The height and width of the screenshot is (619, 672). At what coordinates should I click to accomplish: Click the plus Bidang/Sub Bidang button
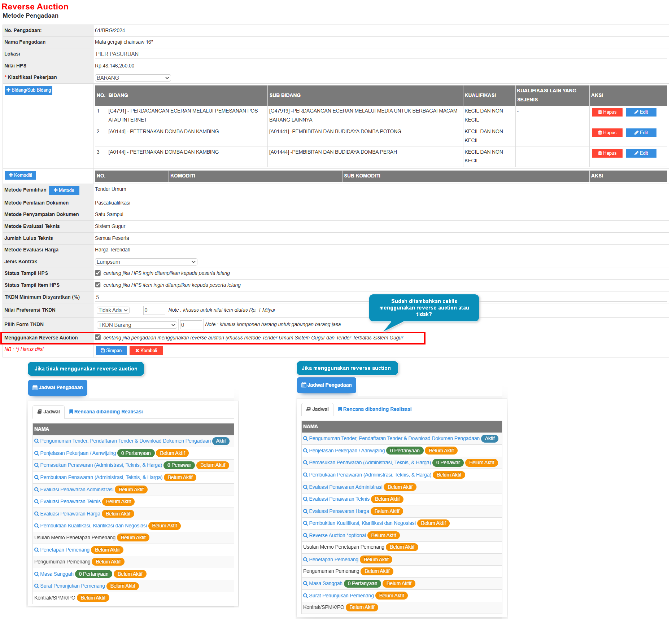(x=29, y=90)
